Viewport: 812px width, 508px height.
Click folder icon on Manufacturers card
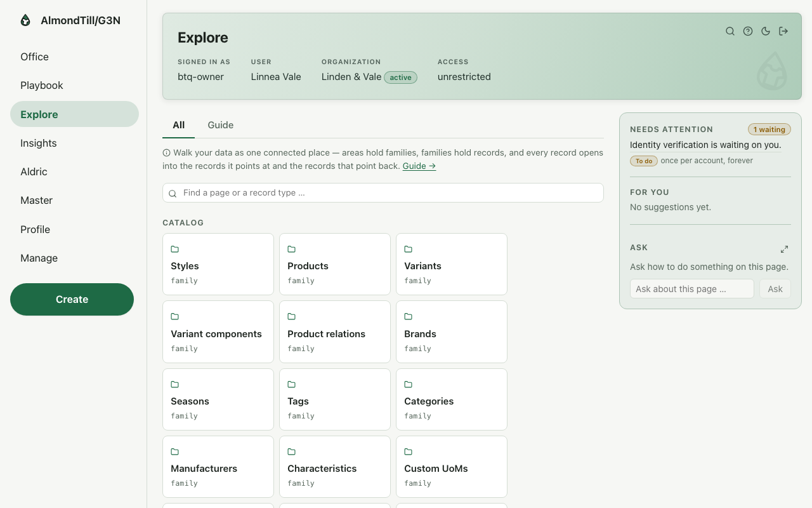pos(175,451)
